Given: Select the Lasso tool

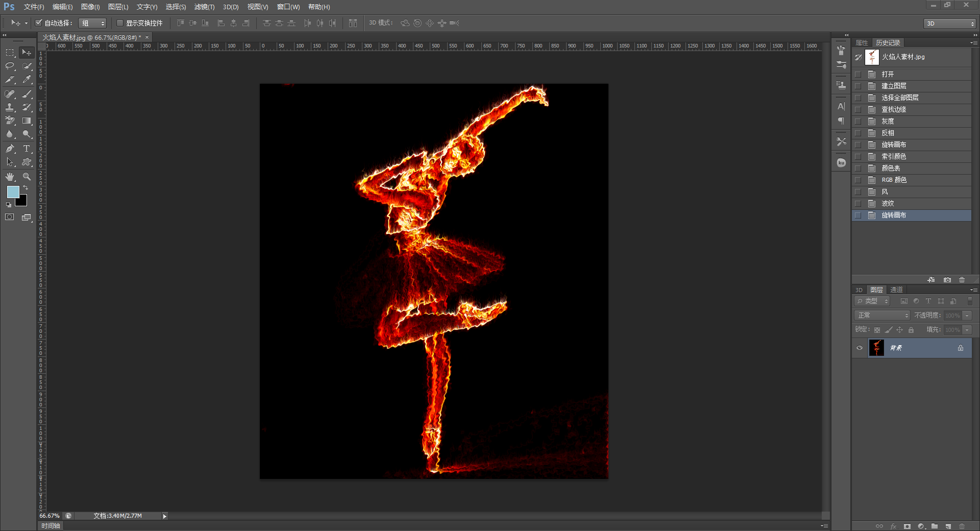Looking at the screenshot, I should [x=10, y=66].
